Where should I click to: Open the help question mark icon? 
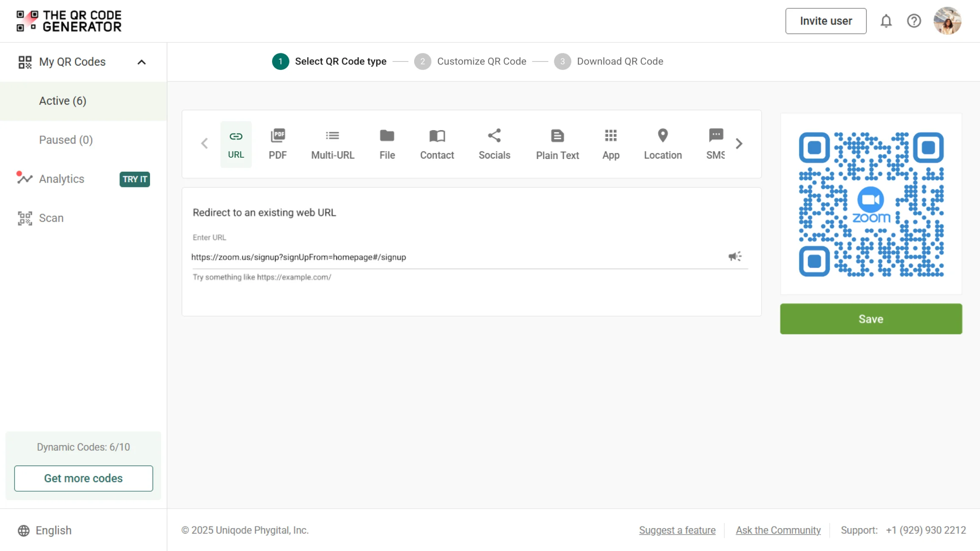tap(914, 21)
